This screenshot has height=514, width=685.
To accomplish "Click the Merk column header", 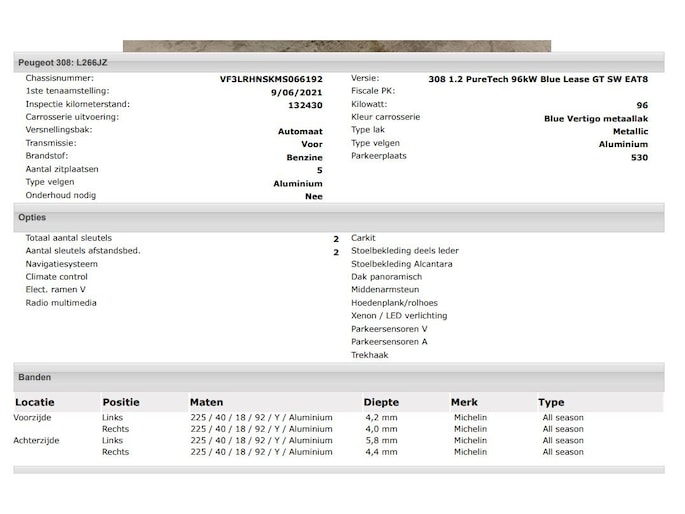I will coord(465,402).
